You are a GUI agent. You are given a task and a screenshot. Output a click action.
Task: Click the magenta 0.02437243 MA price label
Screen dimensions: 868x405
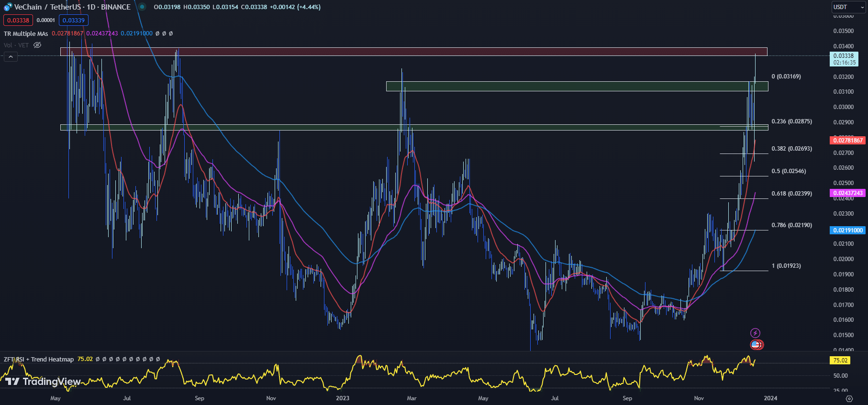point(847,193)
